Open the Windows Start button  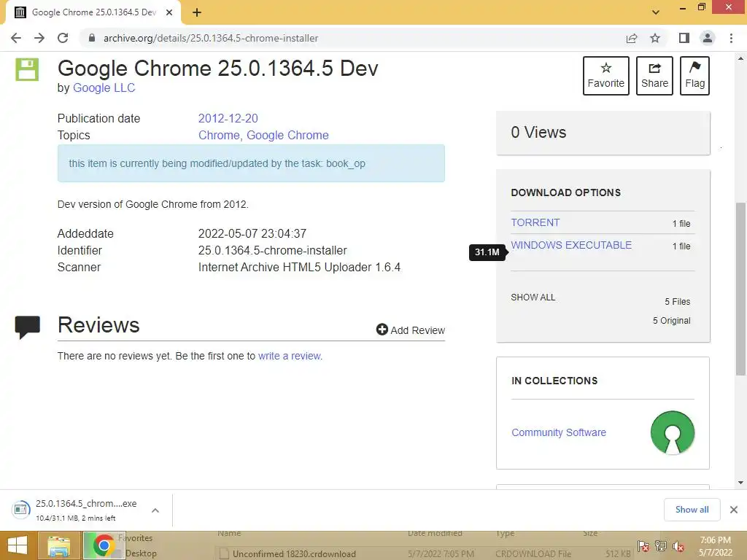[18, 545]
